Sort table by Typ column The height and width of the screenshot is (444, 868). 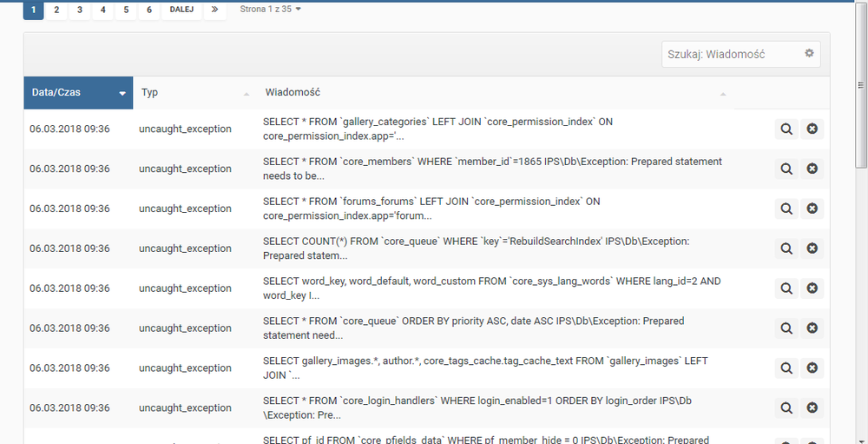tap(195, 92)
